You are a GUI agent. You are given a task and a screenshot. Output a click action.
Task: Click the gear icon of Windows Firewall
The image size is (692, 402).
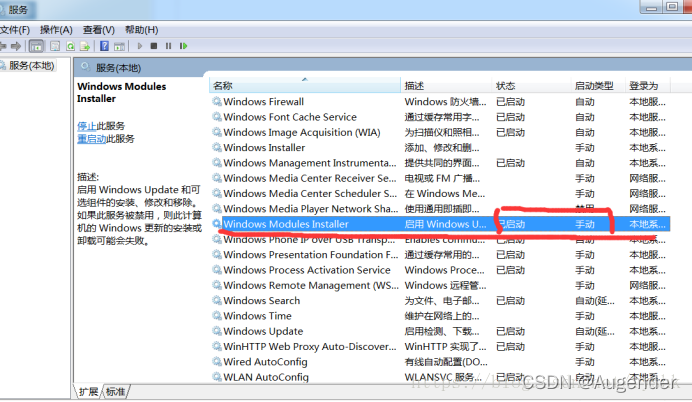pyautogui.click(x=217, y=101)
